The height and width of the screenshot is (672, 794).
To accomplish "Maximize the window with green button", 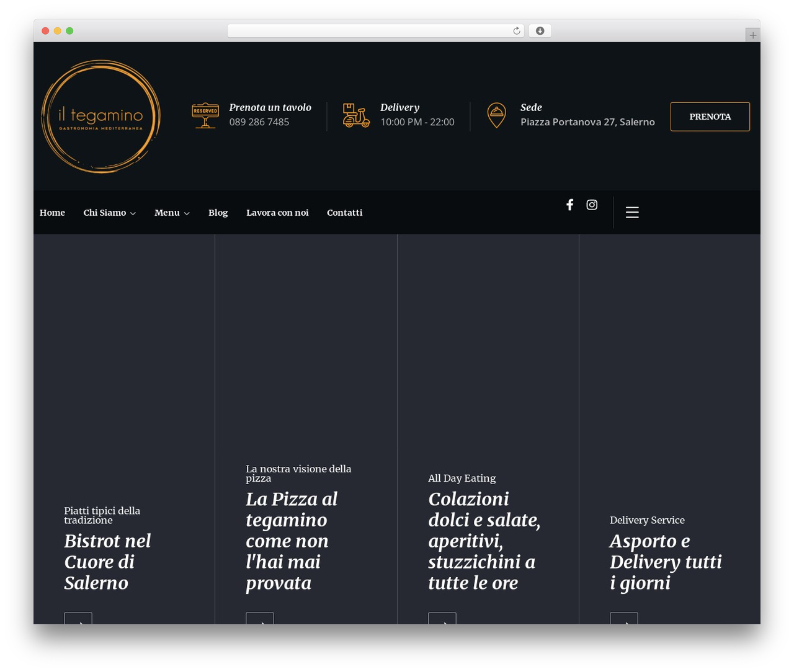I will click(69, 31).
